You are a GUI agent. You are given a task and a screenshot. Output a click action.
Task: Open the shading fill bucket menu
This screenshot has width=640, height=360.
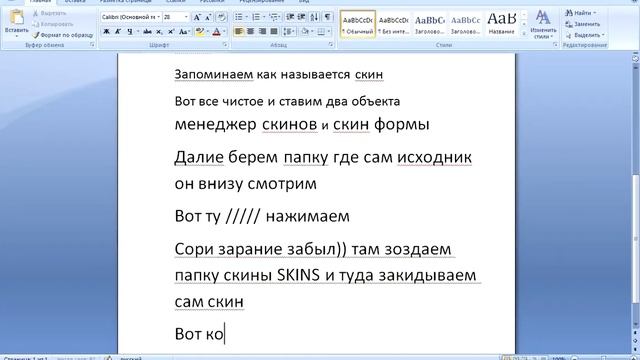[x=306, y=31]
